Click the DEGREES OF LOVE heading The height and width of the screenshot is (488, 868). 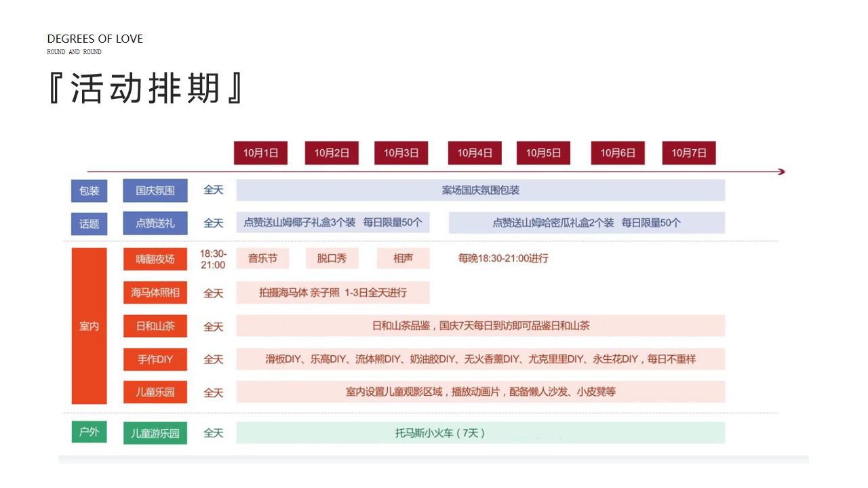[95, 39]
